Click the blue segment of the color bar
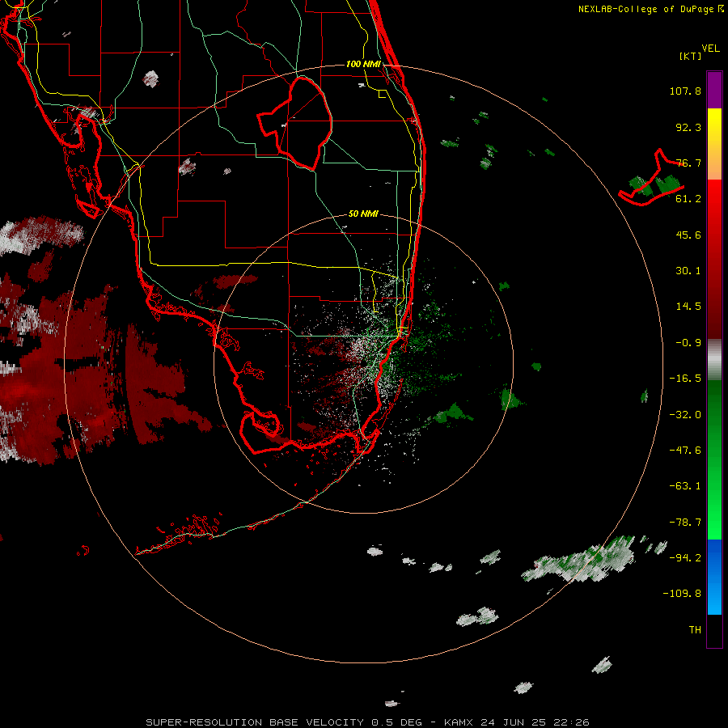Screen dimensions: 728x728 714,577
